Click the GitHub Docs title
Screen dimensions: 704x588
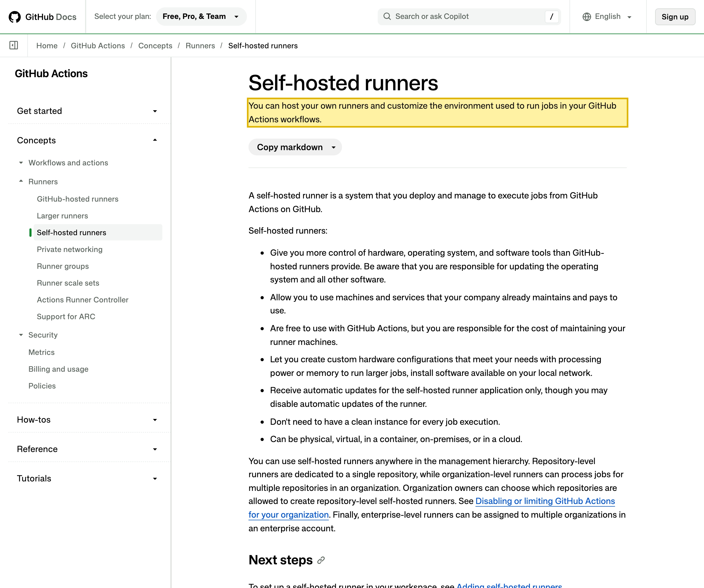click(51, 17)
